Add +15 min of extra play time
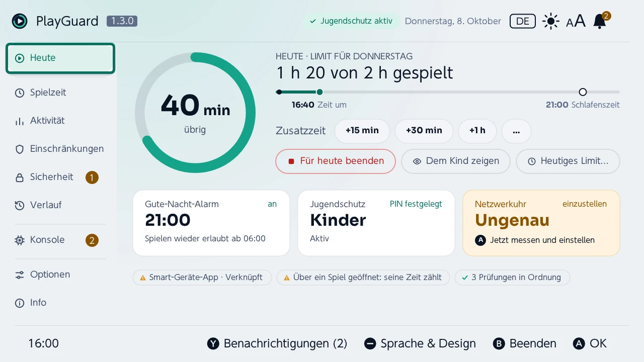This screenshot has width=644, height=362. (362, 131)
